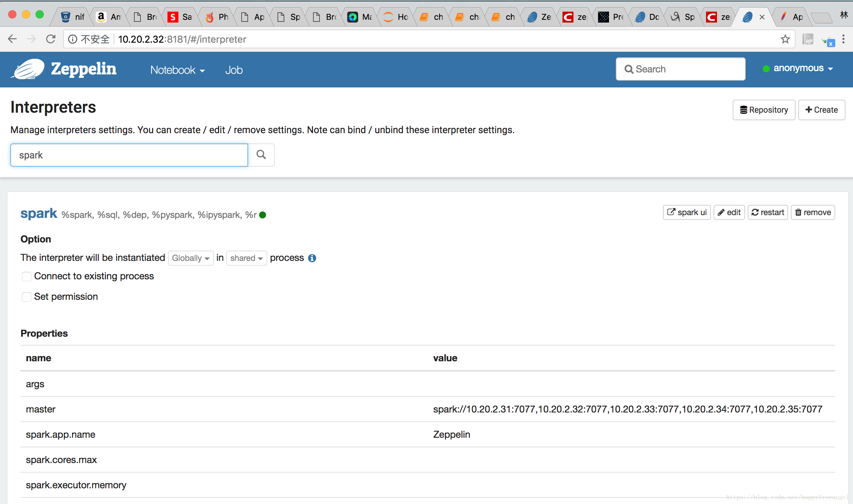Click the site info insecure icon

72,39
